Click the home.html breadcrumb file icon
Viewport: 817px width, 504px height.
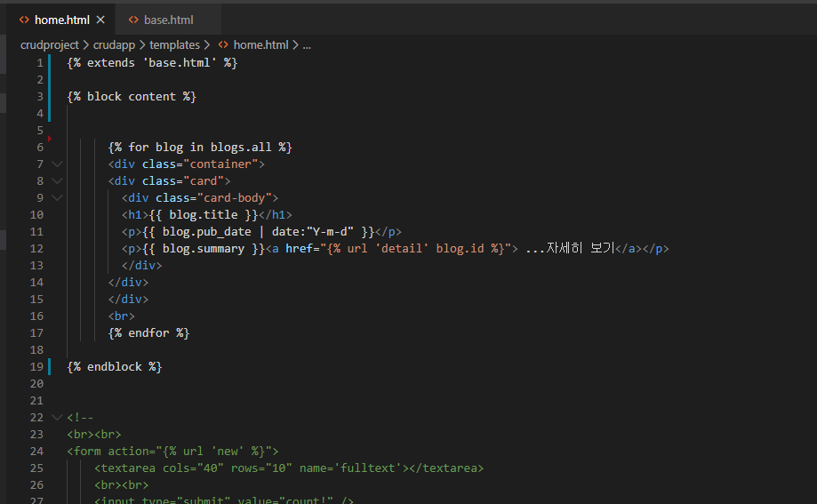pyautogui.click(x=223, y=44)
